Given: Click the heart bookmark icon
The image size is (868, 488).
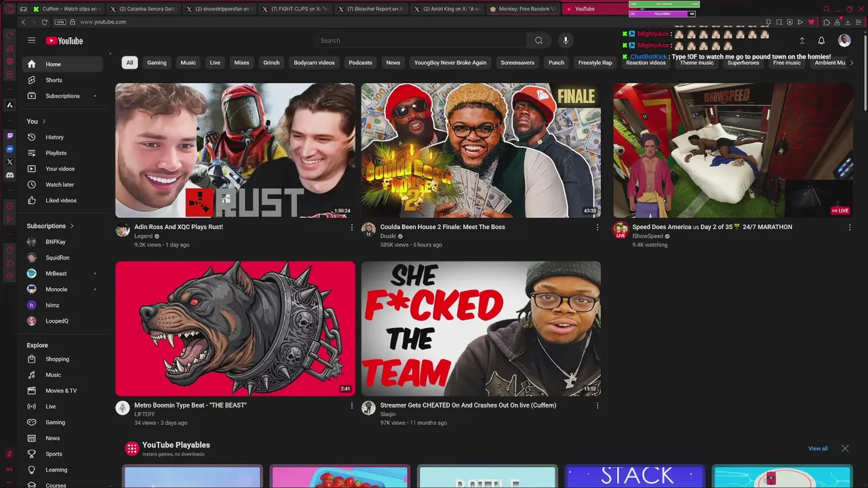Looking at the screenshot, I should tap(811, 22).
